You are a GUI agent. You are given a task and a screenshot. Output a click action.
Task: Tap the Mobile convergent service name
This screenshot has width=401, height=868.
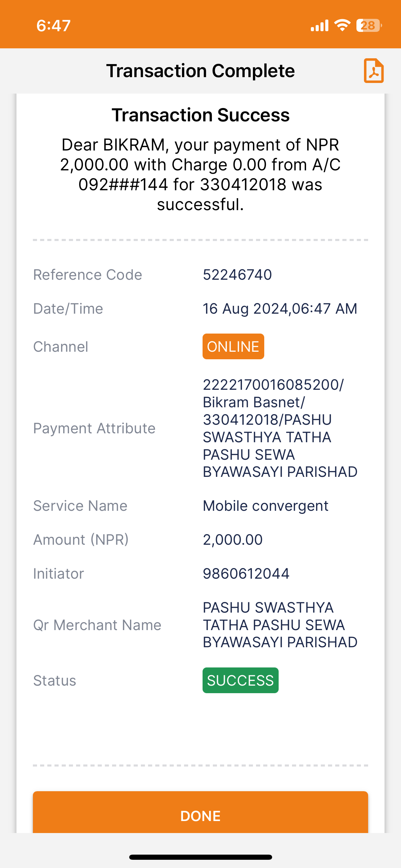click(x=266, y=506)
